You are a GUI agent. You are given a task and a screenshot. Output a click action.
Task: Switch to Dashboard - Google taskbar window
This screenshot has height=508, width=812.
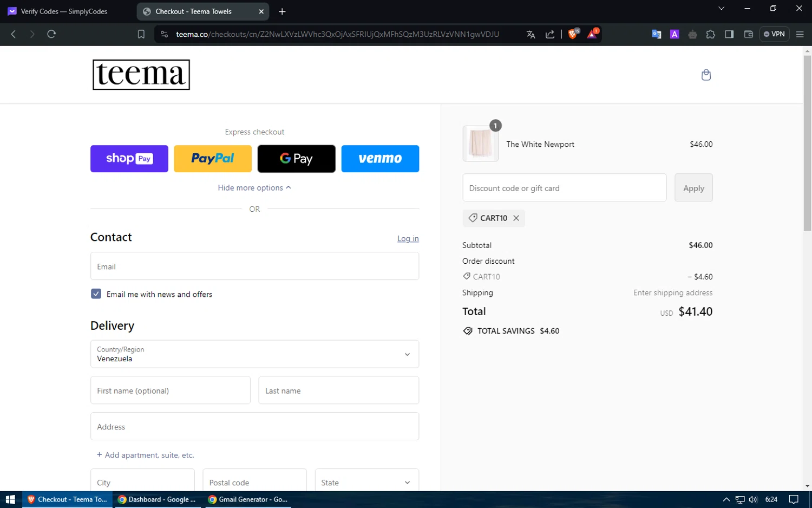point(158,499)
